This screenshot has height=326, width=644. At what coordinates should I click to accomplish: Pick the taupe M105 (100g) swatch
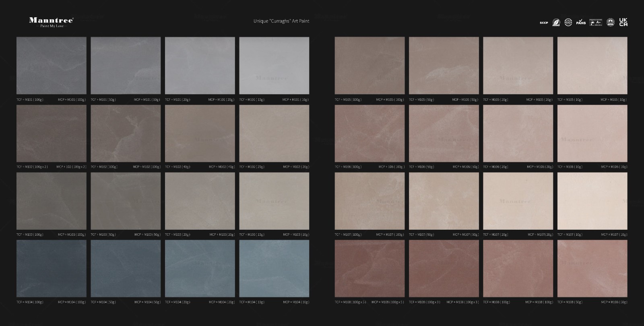(x=369, y=65)
